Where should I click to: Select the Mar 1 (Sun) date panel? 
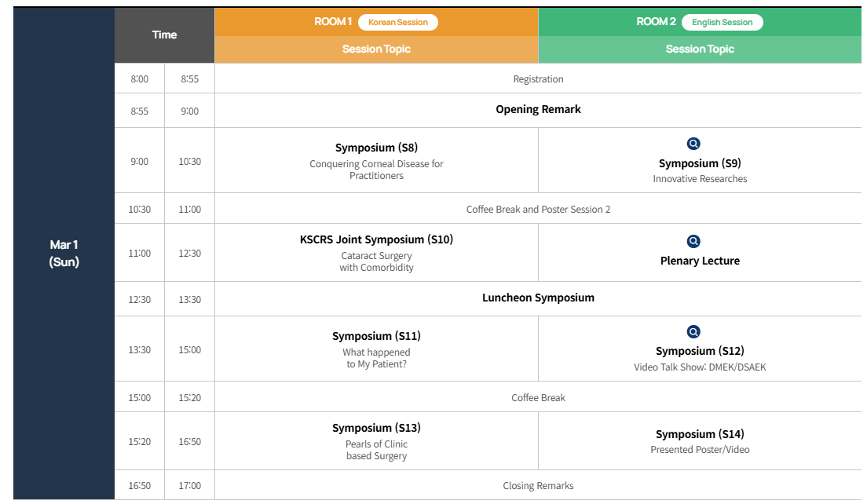point(64,254)
